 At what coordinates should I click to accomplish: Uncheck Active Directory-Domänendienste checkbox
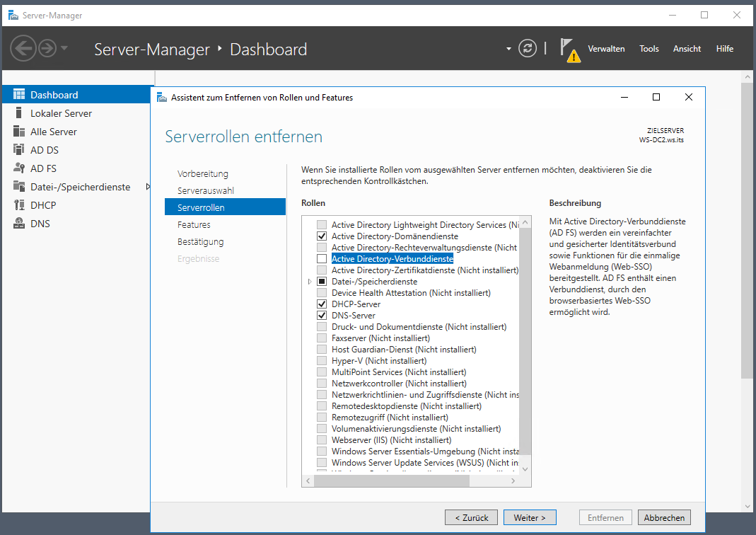[322, 236]
